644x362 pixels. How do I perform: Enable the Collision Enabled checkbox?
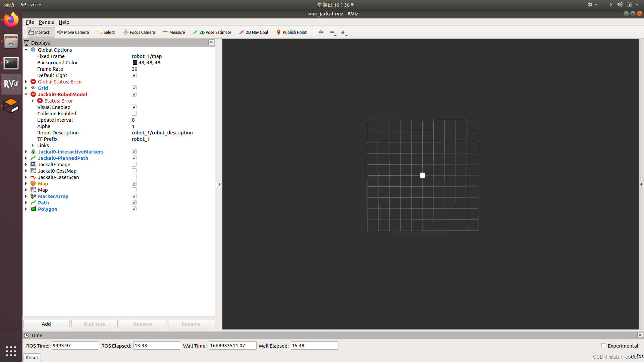[x=134, y=114]
